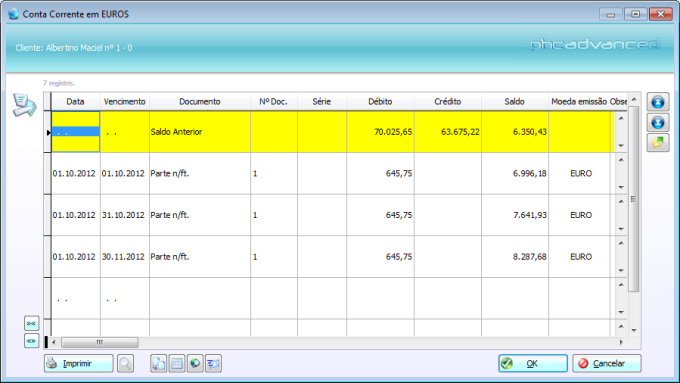Open the magnifying glass preview button
680x383 pixels.
click(x=125, y=363)
